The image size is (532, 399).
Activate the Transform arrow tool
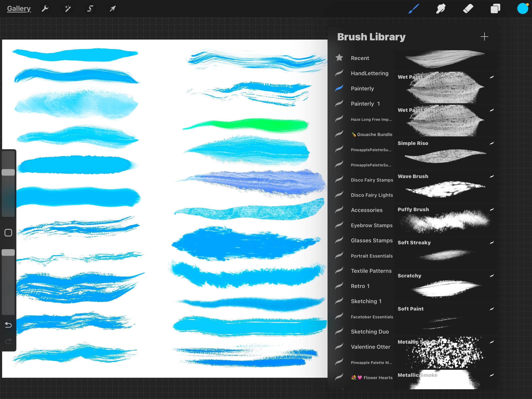(113, 9)
